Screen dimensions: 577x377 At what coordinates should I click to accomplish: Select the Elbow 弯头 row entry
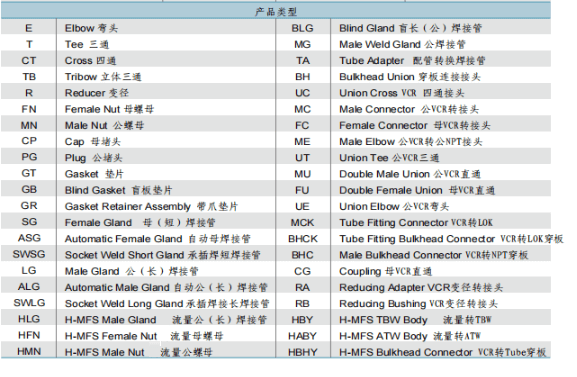click(x=91, y=28)
